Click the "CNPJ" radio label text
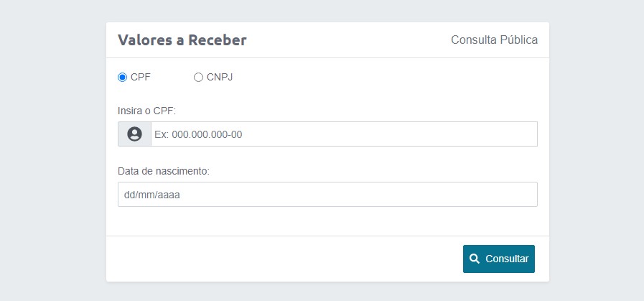Screen dimensions: 644x301 pyautogui.click(x=220, y=78)
